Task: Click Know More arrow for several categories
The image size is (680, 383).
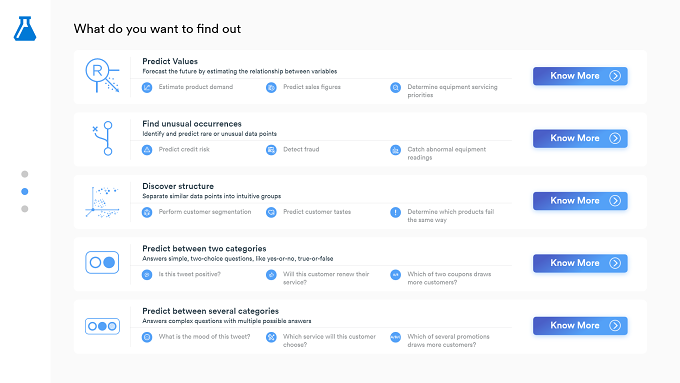Action: point(615,326)
